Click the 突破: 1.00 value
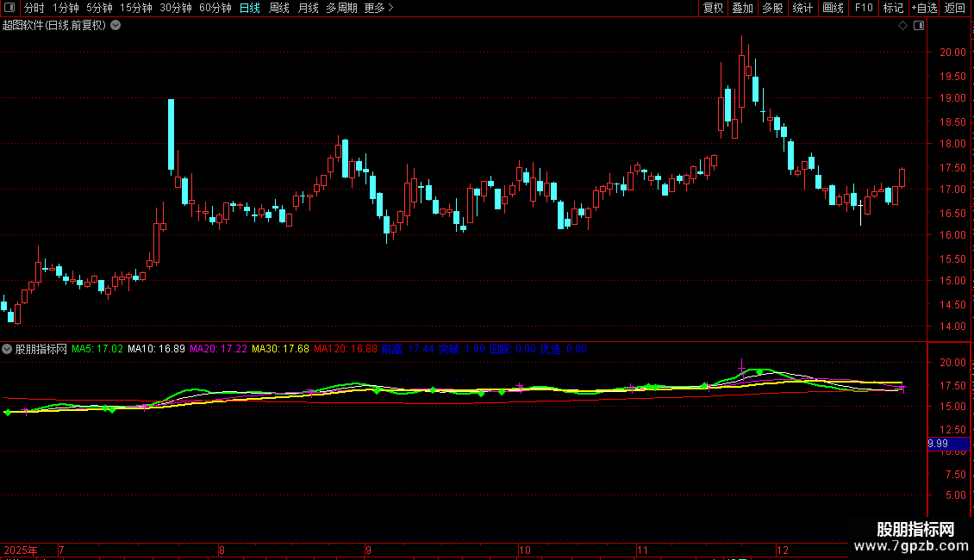 pos(461,349)
